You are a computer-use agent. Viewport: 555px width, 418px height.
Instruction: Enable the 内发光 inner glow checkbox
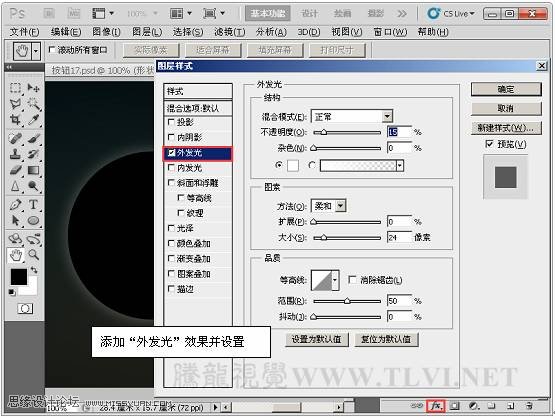tap(171, 168)
